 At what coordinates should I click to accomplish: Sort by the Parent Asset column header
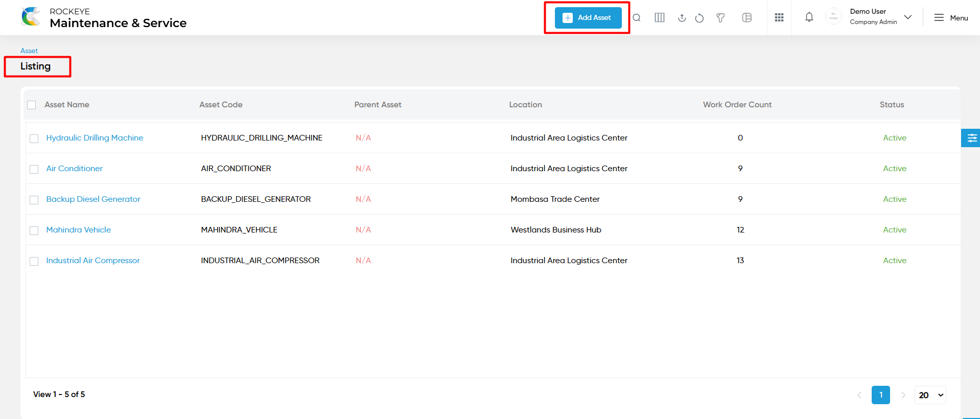[378, 105]
